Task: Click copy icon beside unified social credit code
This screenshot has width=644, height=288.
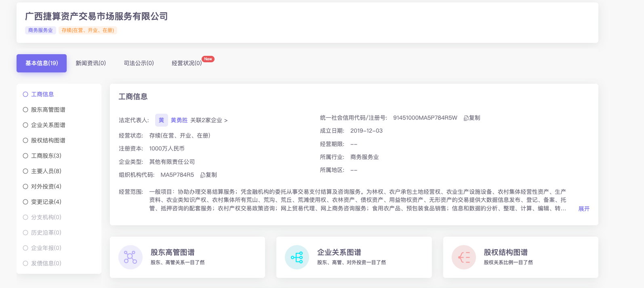Action: pos(466,118)
